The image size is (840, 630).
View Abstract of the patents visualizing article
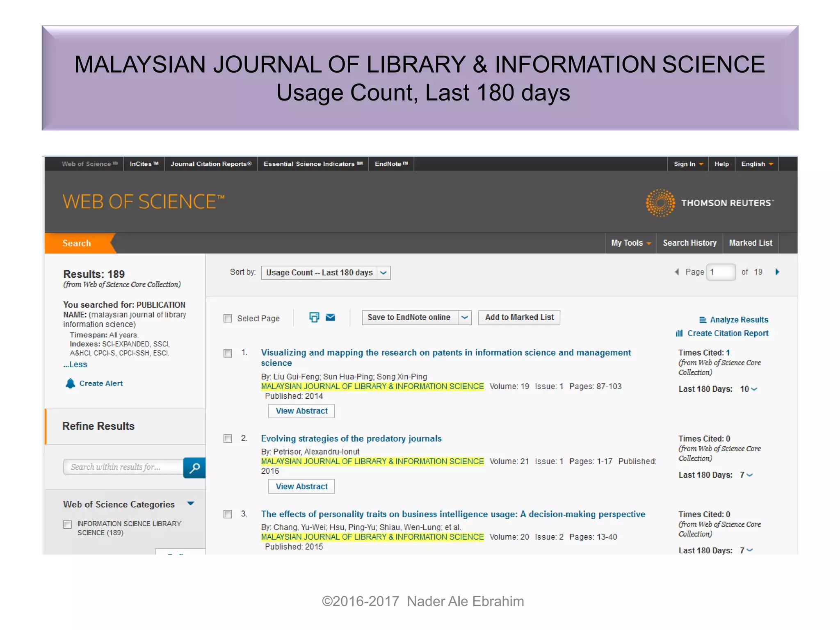[301, 411]
